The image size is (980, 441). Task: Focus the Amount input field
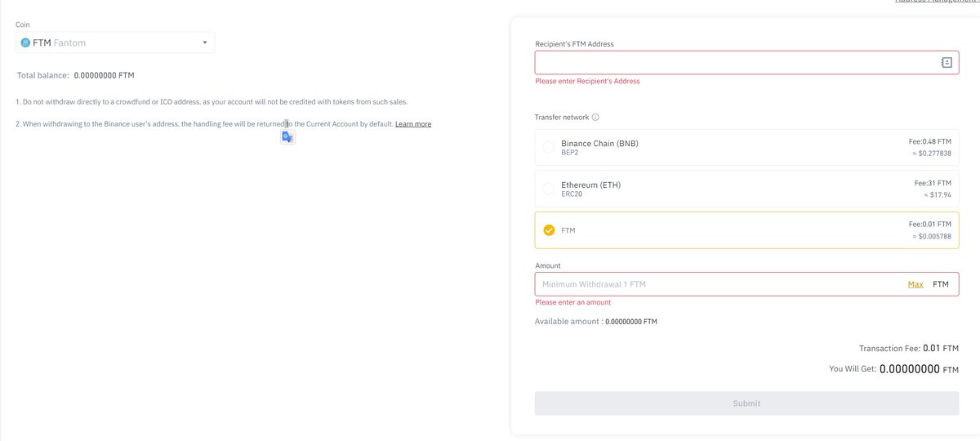(746, 284)
